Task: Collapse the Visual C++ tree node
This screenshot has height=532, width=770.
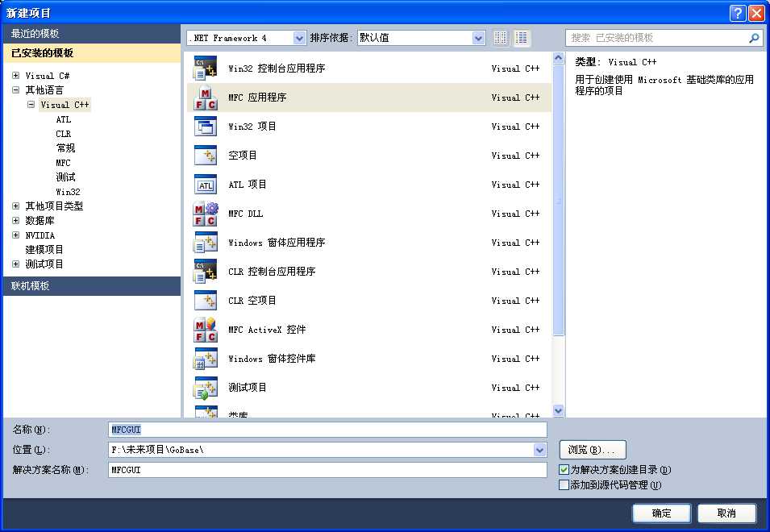Action: [x=31, y=105]
